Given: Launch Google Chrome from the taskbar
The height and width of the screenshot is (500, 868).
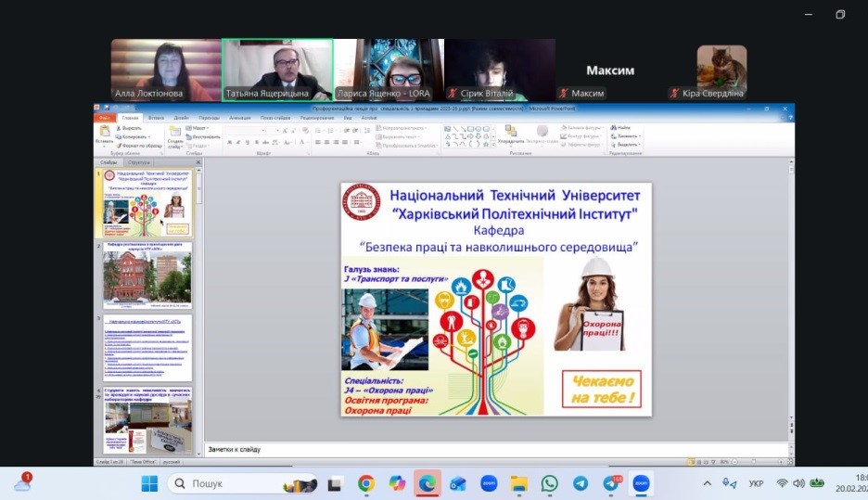Looking at the screenshot, I should click(x=366, y=483).
